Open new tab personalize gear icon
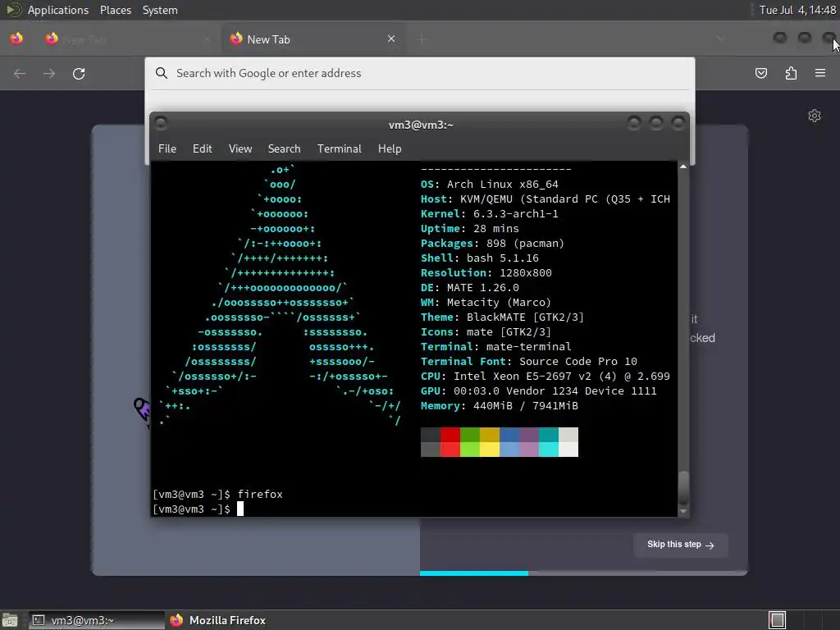Screen dimensions: 840x630 coord(815,116)
